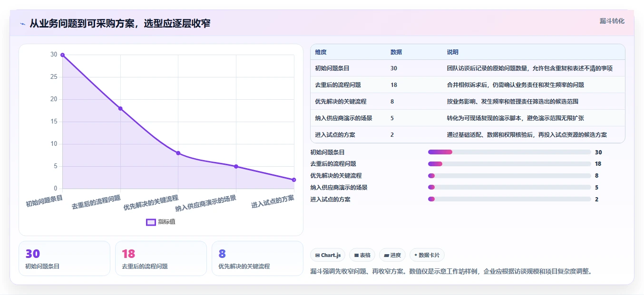Click x-axis label 初始问题条目
644x295 pixels.
point(44,200)
